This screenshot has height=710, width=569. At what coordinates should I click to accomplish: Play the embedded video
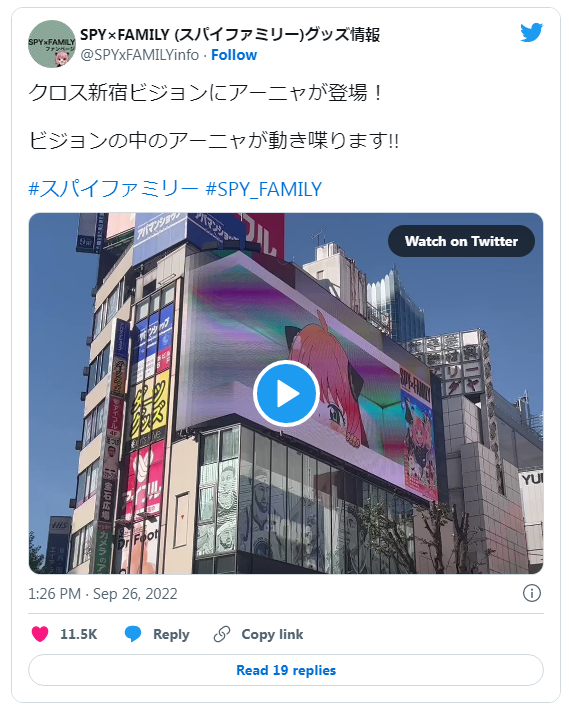(x=286, y=393)
